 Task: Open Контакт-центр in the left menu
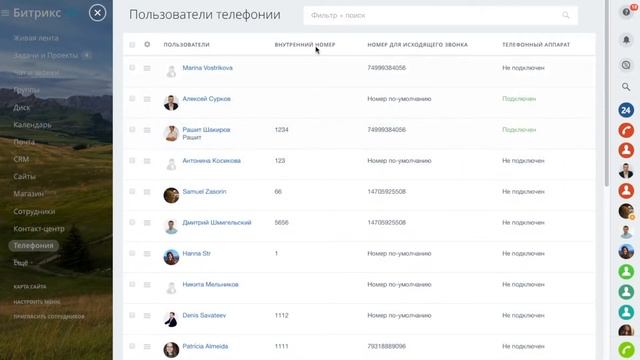click(x=39, y=229)
